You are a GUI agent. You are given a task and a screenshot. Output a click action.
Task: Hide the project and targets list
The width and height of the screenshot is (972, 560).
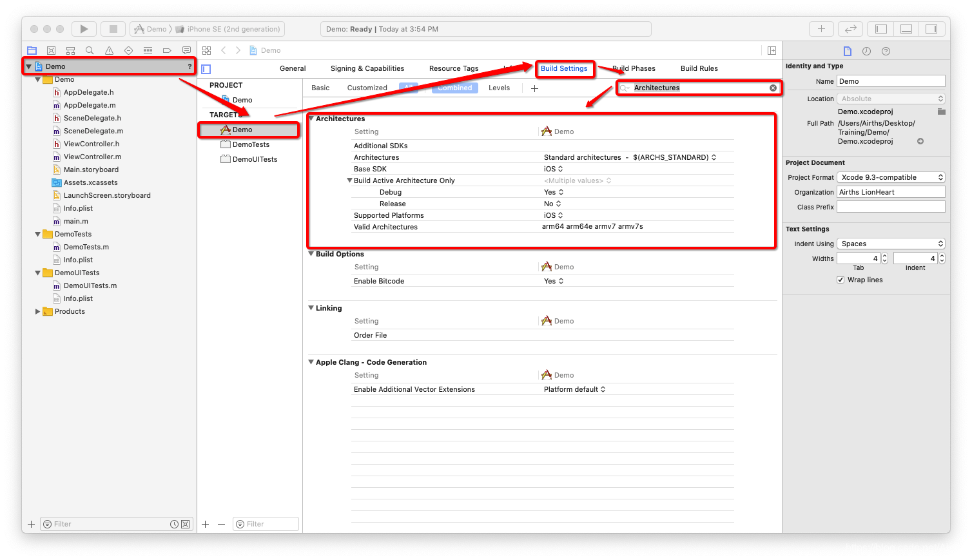206,69
